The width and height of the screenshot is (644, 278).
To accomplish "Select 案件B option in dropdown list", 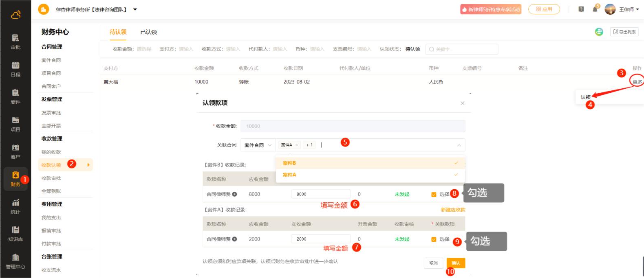I will 289,163.
